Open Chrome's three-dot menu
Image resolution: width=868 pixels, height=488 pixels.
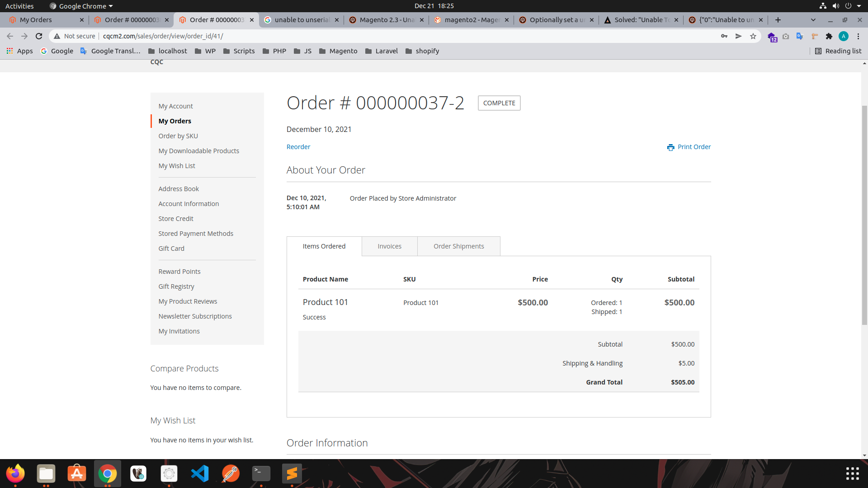point(858,36)
